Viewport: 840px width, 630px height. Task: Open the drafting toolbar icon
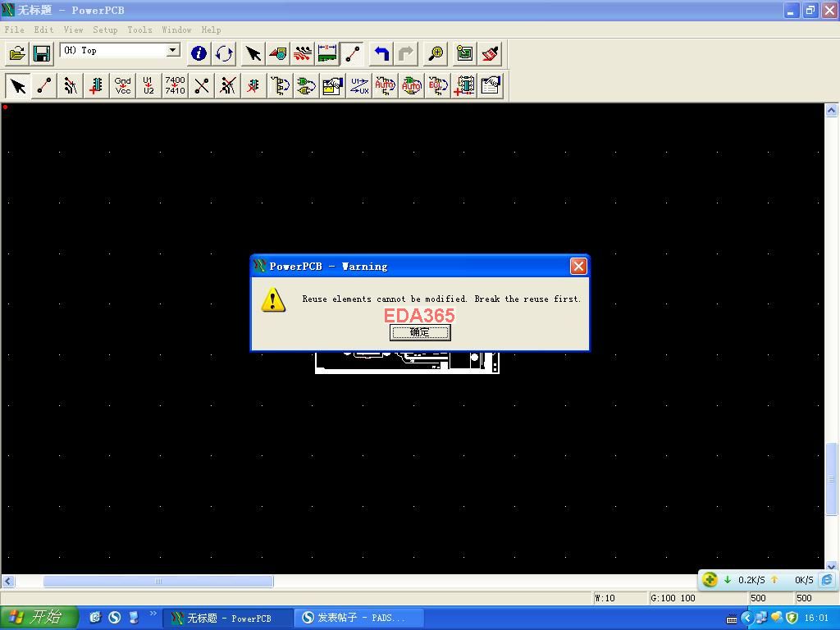click(278, 53)
